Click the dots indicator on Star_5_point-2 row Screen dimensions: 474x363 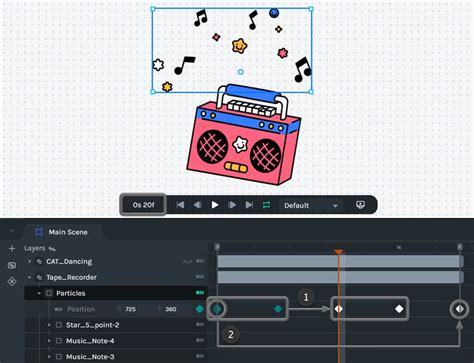pos(200,324)
